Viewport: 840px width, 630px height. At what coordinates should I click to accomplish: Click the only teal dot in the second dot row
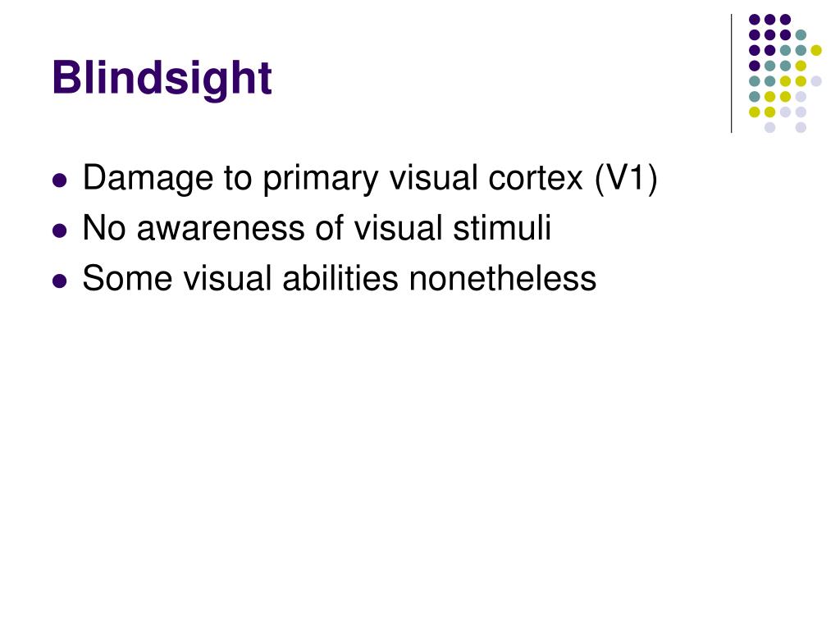point(801,35)
